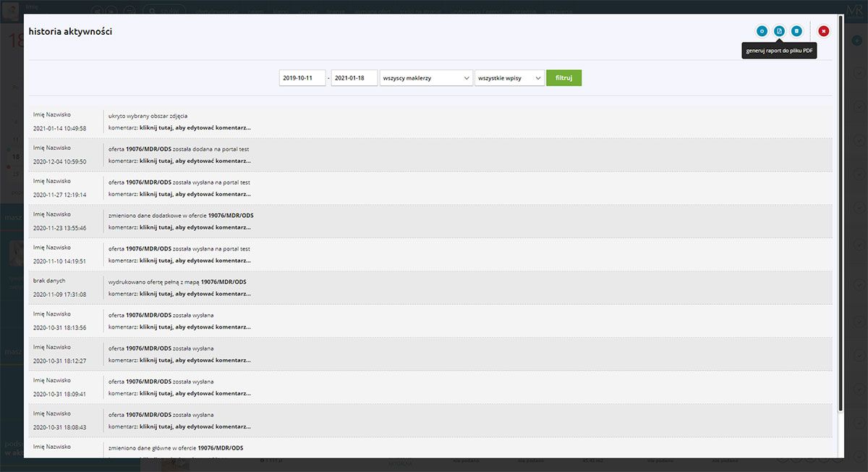The height and width of the screenshot is (472, 868).
Task: Click the timestamp 2020-11-23 13:55:46
Action: [60, 228]
